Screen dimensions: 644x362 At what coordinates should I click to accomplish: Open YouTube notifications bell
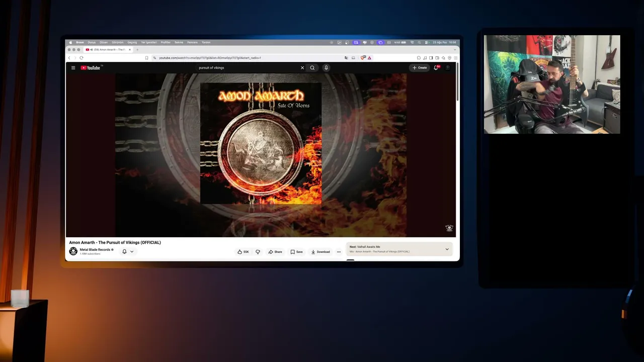click(x=436, y=68)
